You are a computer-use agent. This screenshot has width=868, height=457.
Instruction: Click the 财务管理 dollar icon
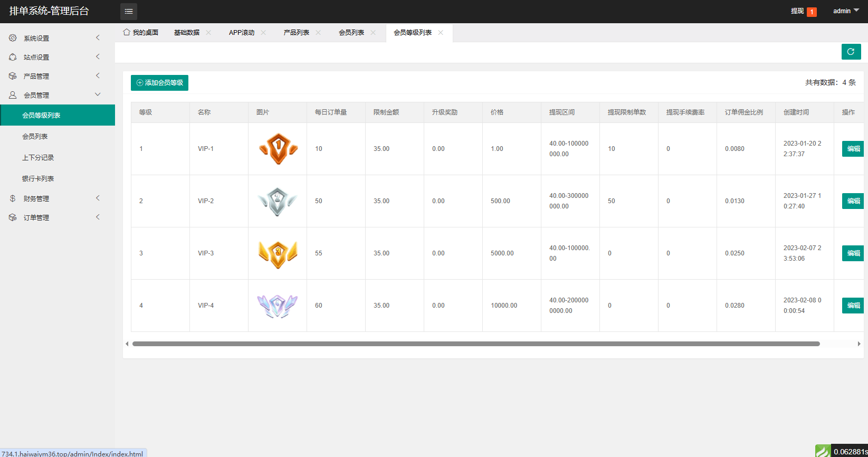pos(13,198)
